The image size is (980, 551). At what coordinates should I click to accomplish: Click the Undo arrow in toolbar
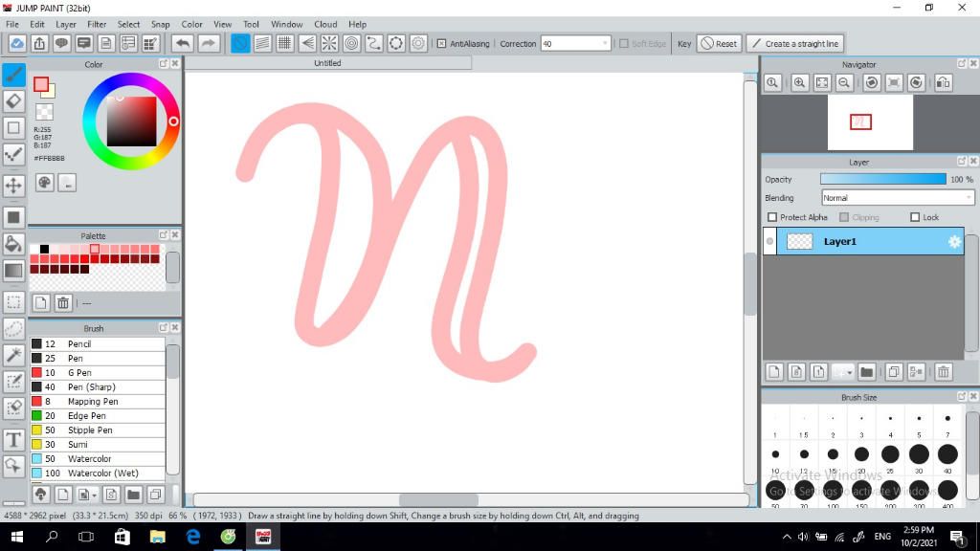click(183, 44)
